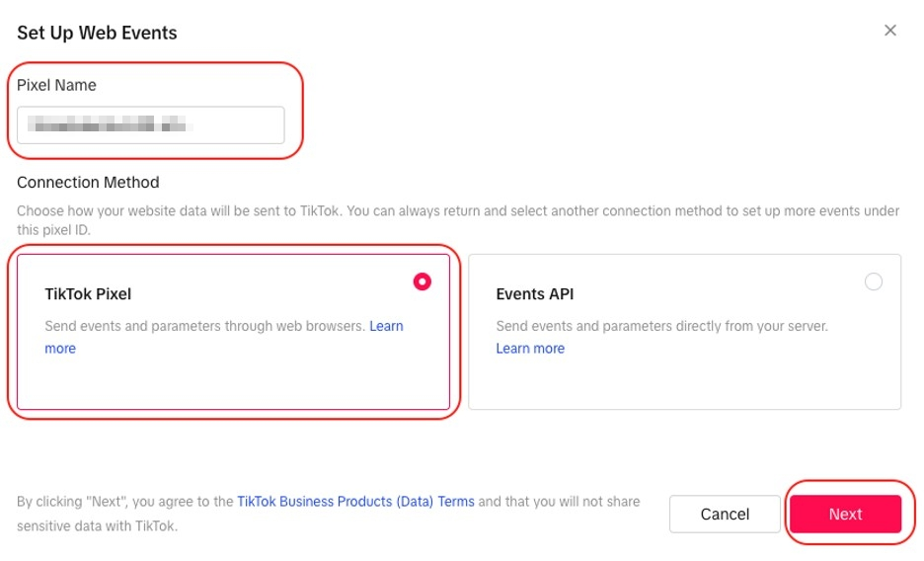
Task: Click 'Send events and parameters directly from your server' text
Action: 661,326
